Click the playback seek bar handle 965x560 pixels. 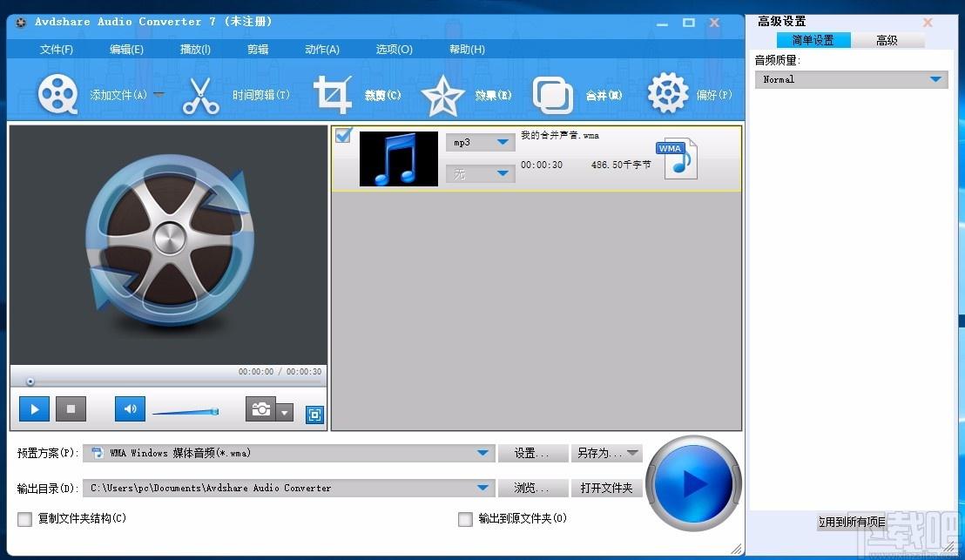tap(30, 382)
